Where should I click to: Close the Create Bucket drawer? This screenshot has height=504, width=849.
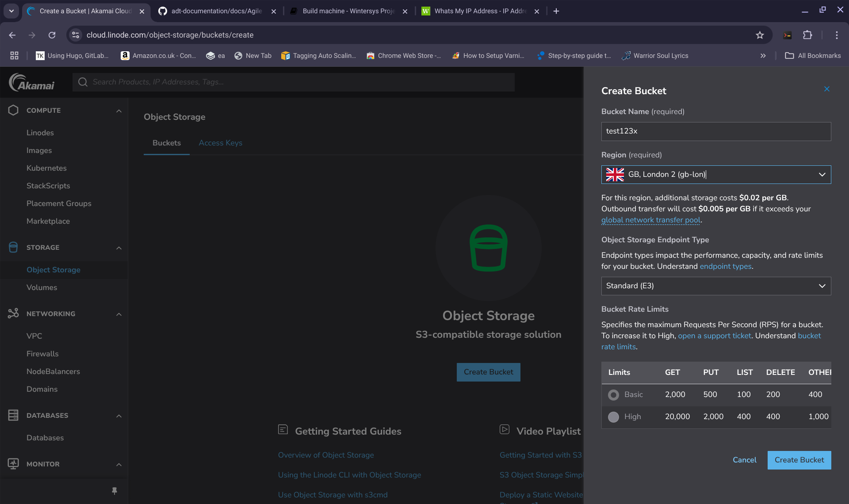click(826, 89)
